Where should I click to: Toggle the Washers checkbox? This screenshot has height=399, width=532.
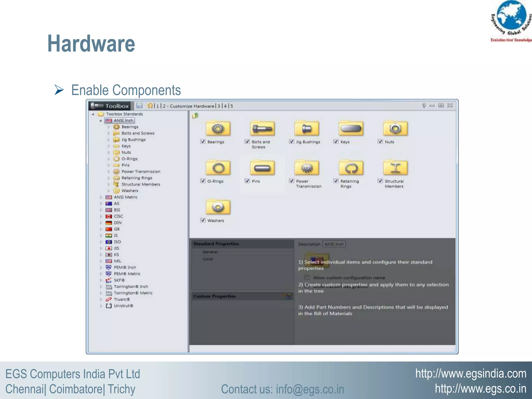coord(203,220)
